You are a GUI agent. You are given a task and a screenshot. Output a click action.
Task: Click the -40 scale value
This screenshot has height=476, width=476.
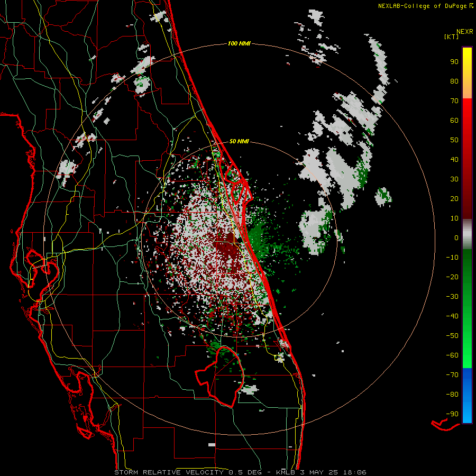[452, 316]
